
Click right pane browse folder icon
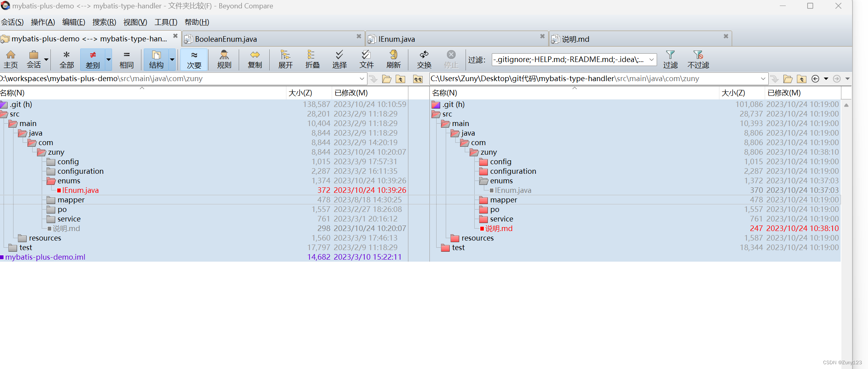[x=788, y=79]
